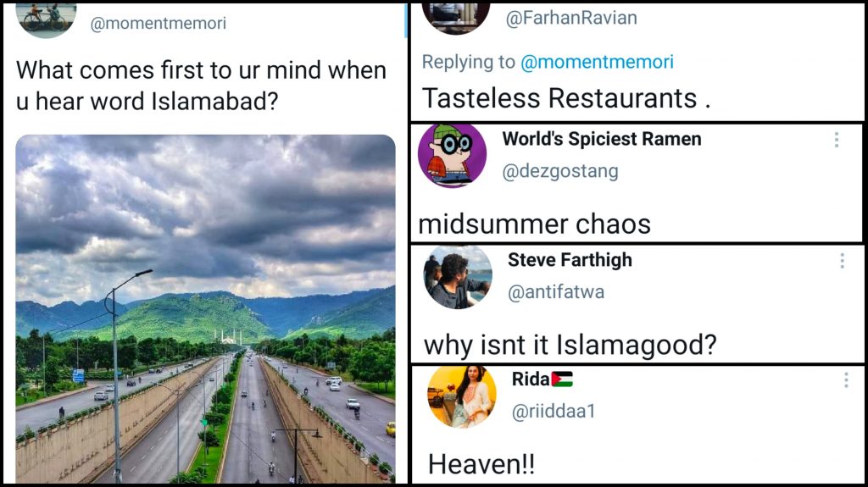Visit the @dezgostang profile handle

tap(560, 171)
